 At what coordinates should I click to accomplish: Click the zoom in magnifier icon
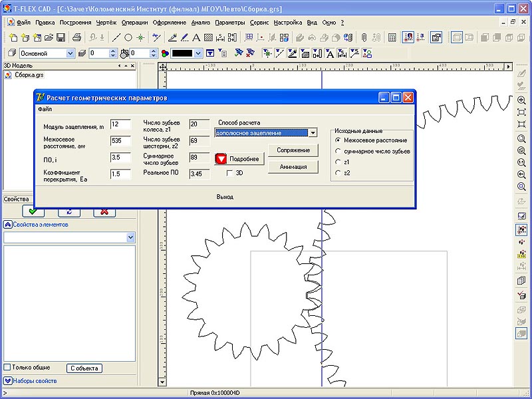pyautogui.click(x=521, y=100)
